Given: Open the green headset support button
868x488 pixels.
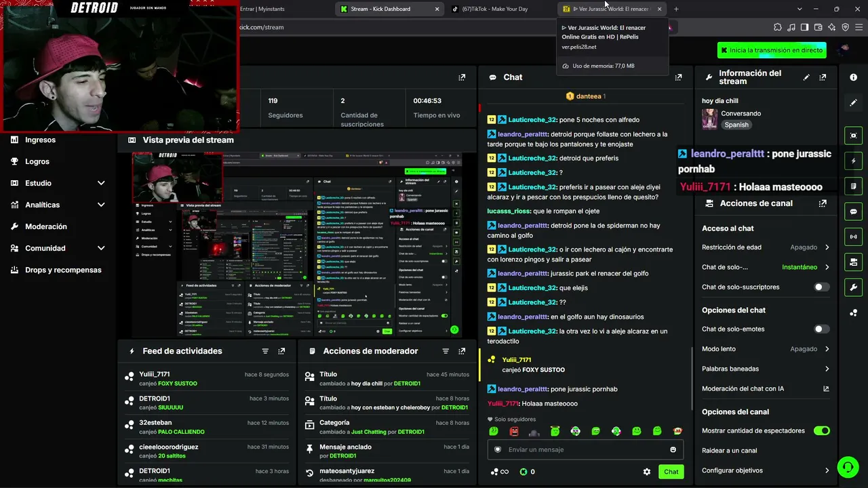Looking at the screenshot, I should coord(848,466).
